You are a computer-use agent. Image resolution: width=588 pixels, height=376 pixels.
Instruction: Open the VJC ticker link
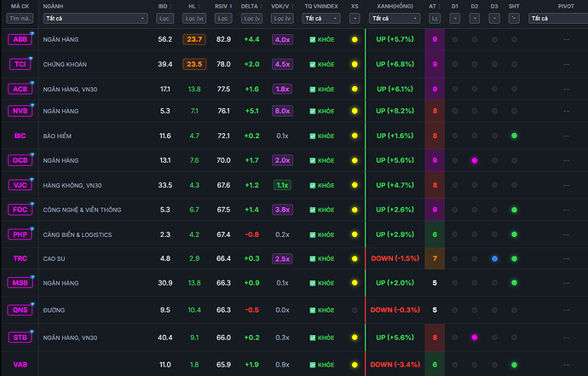coord(20,185)
